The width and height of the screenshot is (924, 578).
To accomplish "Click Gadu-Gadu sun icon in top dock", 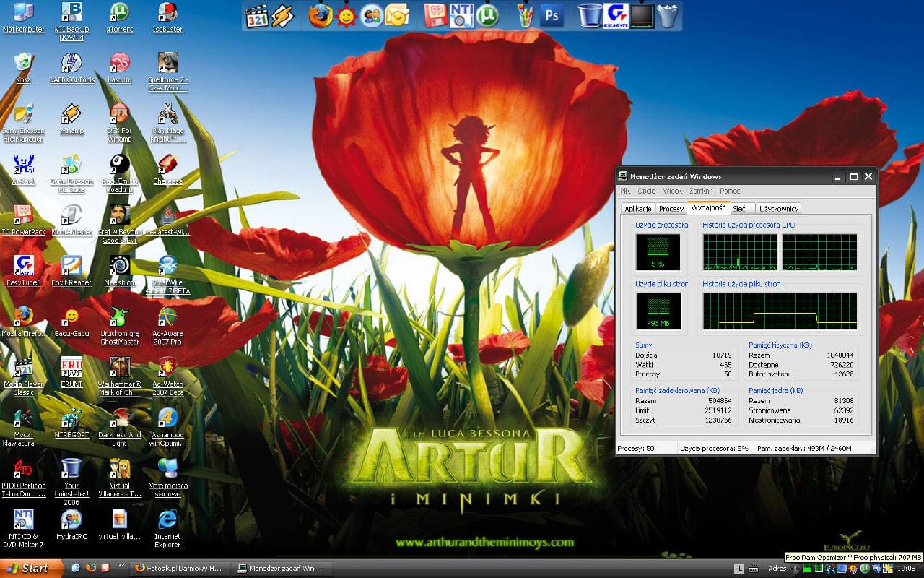I will [346, 15].
